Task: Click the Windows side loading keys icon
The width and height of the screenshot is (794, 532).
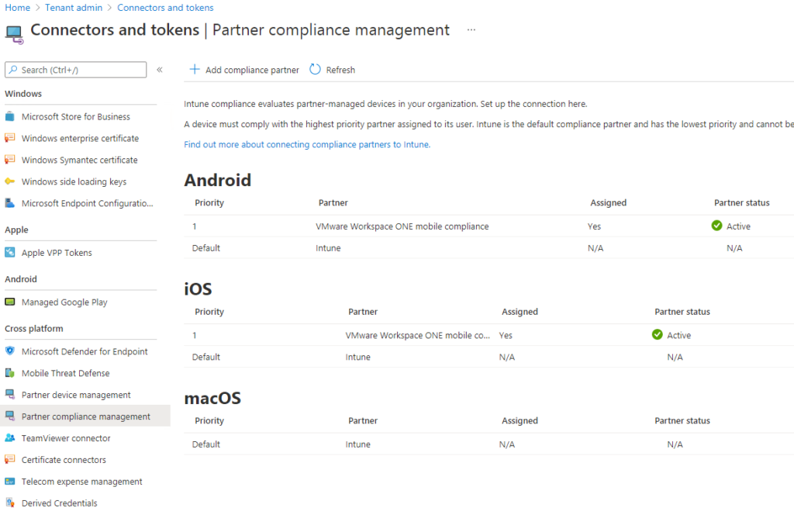Action: pyautogui.click(x=9, y=181)
